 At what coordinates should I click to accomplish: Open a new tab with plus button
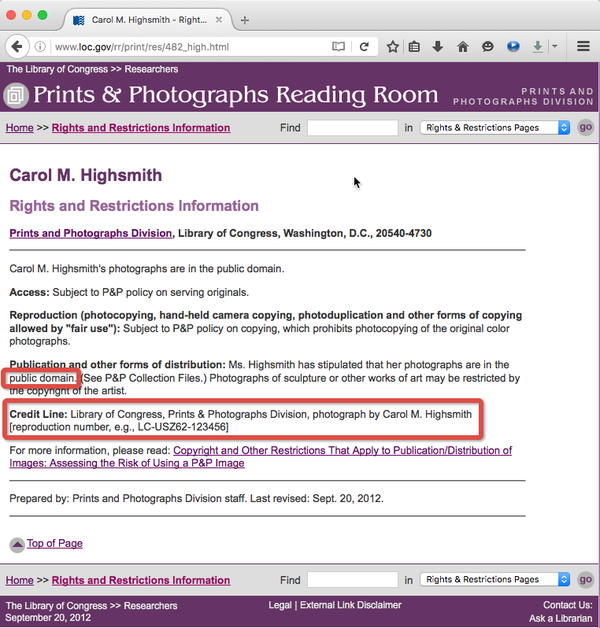(x=245, y=20)
